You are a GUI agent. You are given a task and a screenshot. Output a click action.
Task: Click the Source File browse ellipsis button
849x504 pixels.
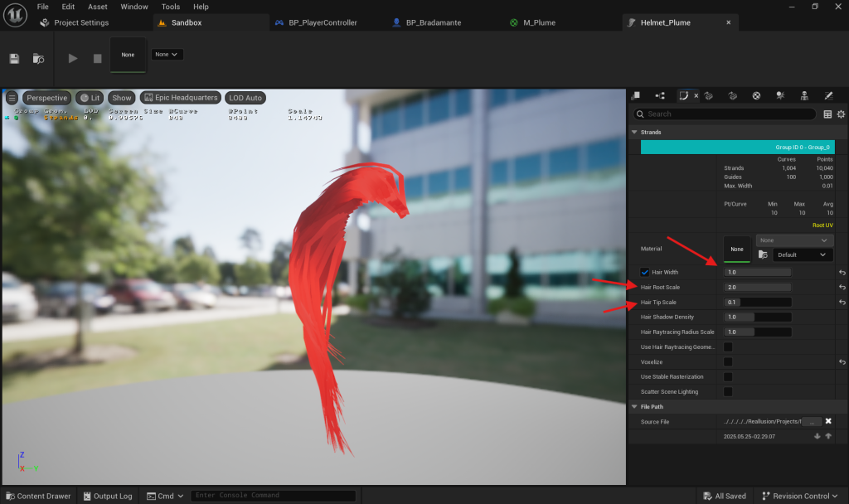click(812, 422)
